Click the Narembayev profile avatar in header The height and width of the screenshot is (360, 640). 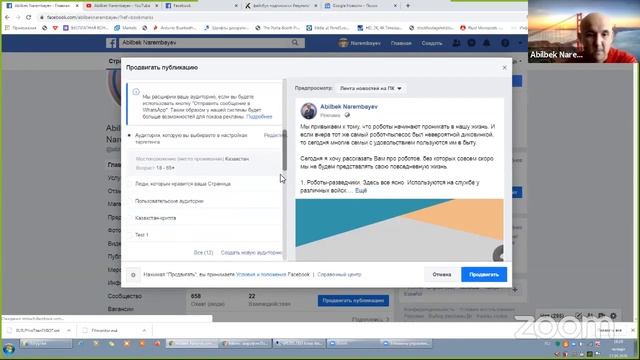click(343, 43)
